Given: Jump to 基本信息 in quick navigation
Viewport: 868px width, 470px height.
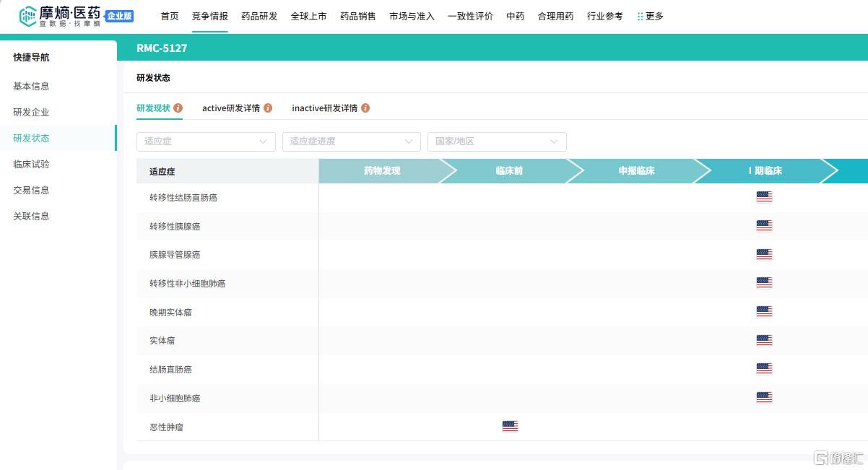Looking at the screenshot, I should point(31,87).
